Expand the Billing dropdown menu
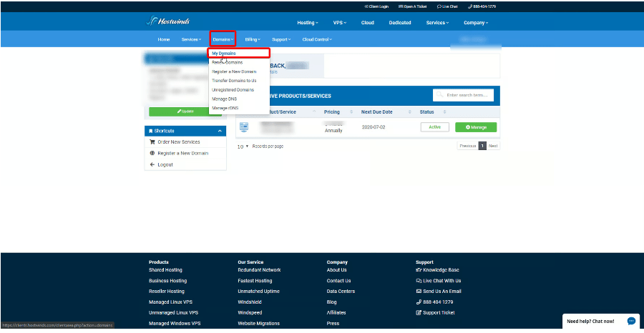Viewport: 644px width, 333px height. click(x=252, y=39)
